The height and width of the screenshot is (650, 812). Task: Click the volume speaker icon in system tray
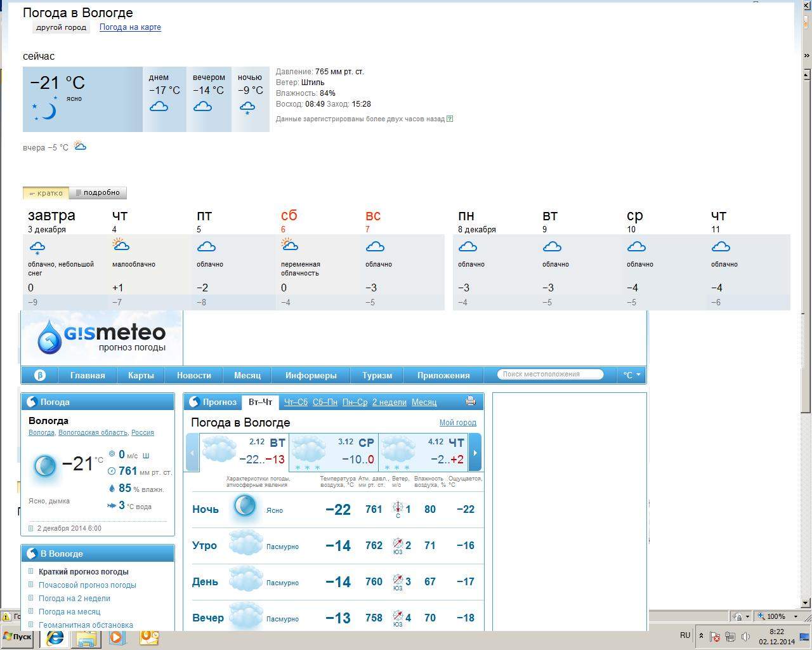(745, 637)
